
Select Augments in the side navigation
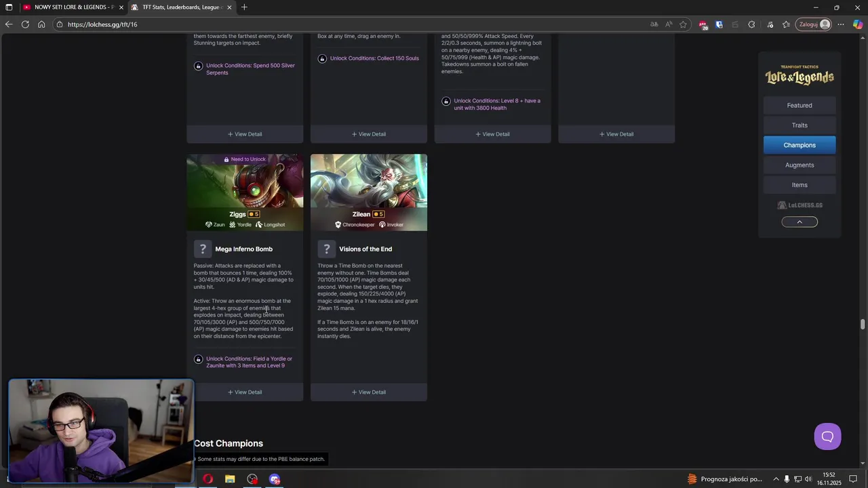(x=800, y=165)
